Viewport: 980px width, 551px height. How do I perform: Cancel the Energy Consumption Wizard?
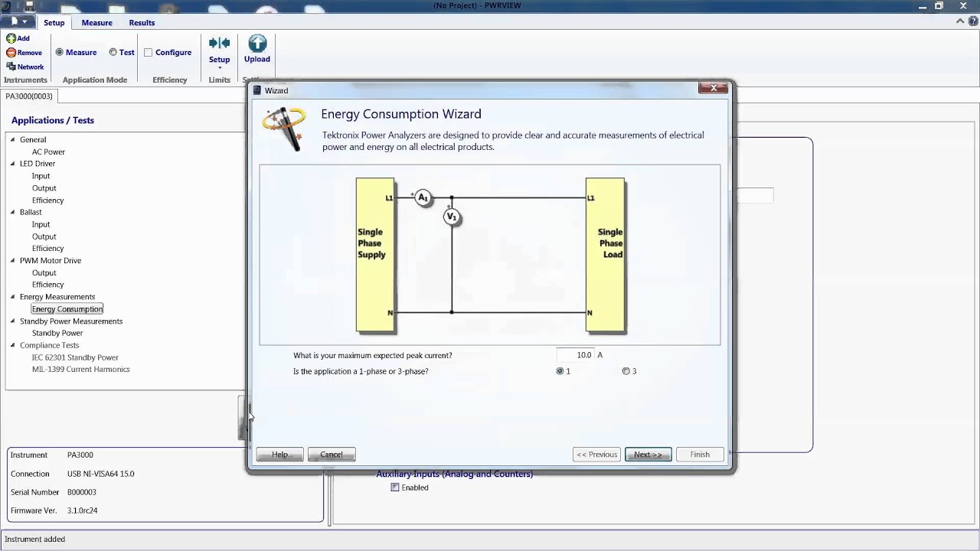click(x=332, y=455)
